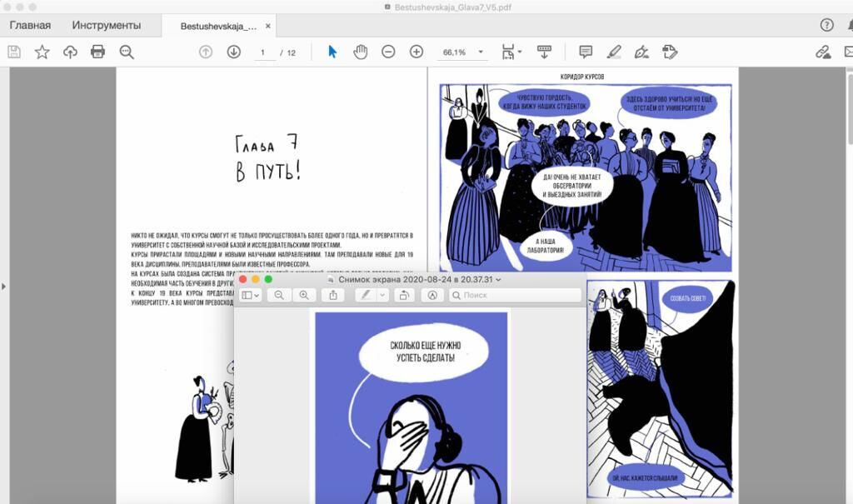Go to the previous page with the up arrow
The width and height of the screenshot is (853, 504).
206,52
